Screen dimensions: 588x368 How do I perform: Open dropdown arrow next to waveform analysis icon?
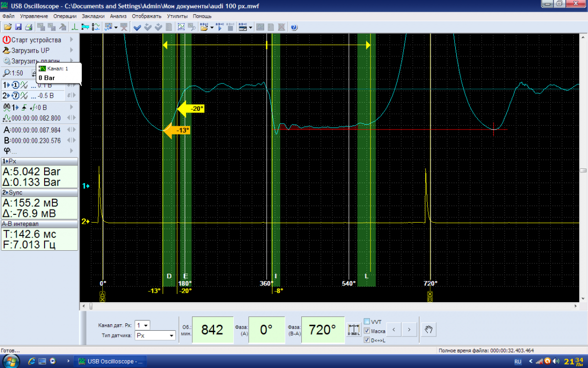(116, 27)
